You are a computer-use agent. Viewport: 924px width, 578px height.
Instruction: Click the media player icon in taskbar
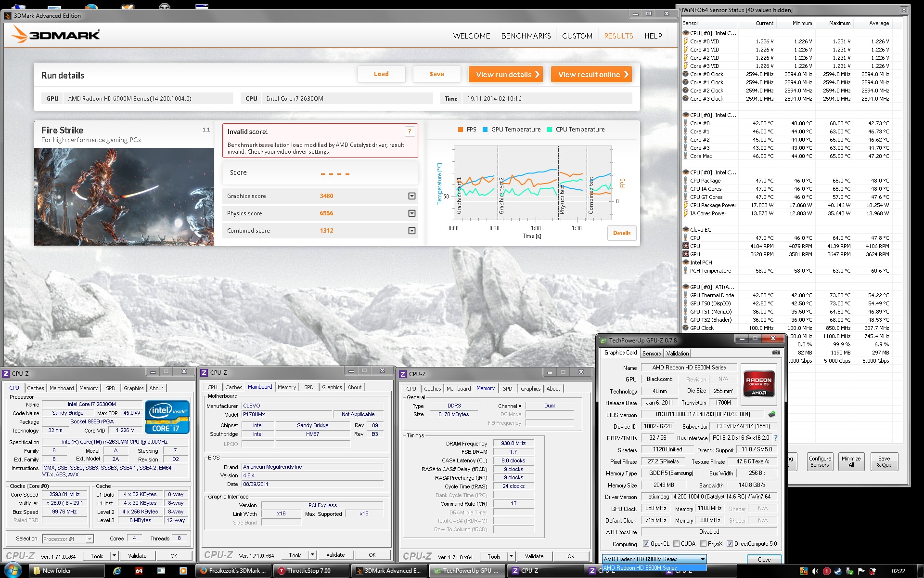coord(183,571)
